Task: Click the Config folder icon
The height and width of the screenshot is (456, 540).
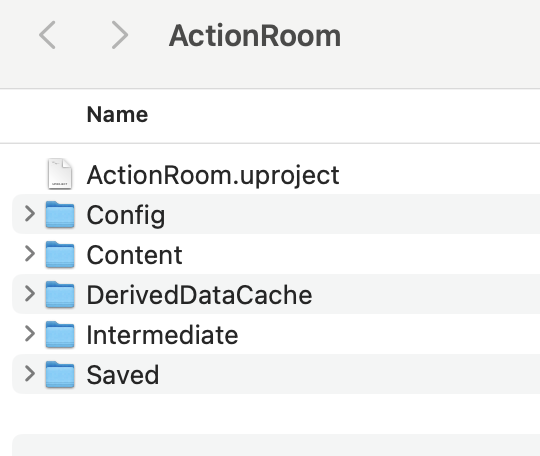Action: 60,214
